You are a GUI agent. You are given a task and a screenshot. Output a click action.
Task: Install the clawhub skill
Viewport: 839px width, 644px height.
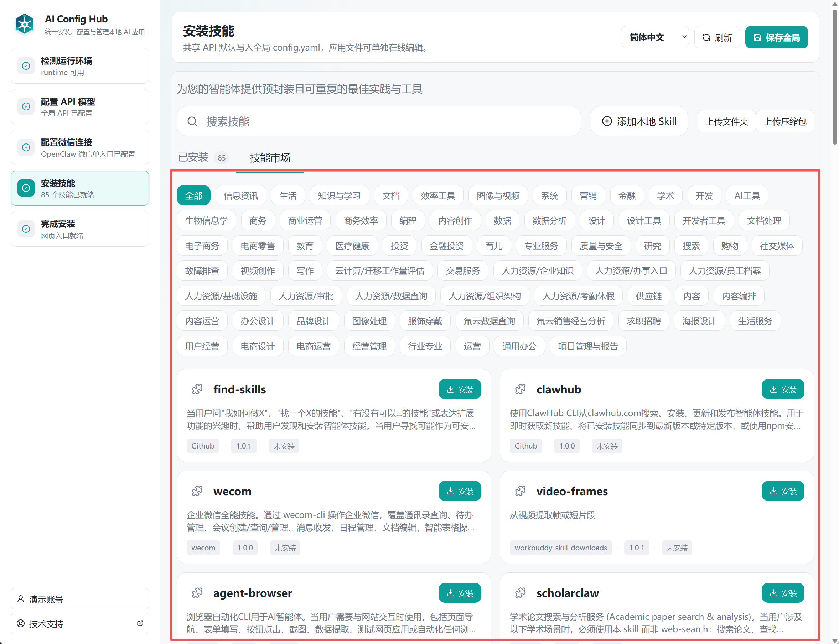coord(783,389)
